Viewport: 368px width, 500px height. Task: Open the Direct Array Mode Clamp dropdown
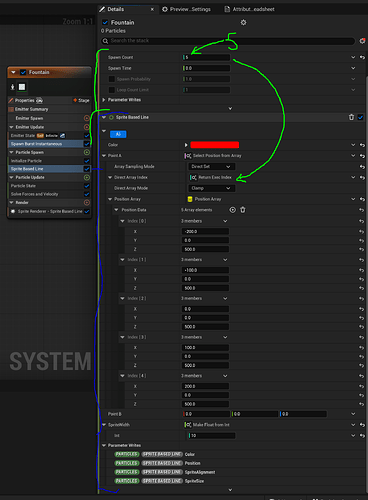211,188
